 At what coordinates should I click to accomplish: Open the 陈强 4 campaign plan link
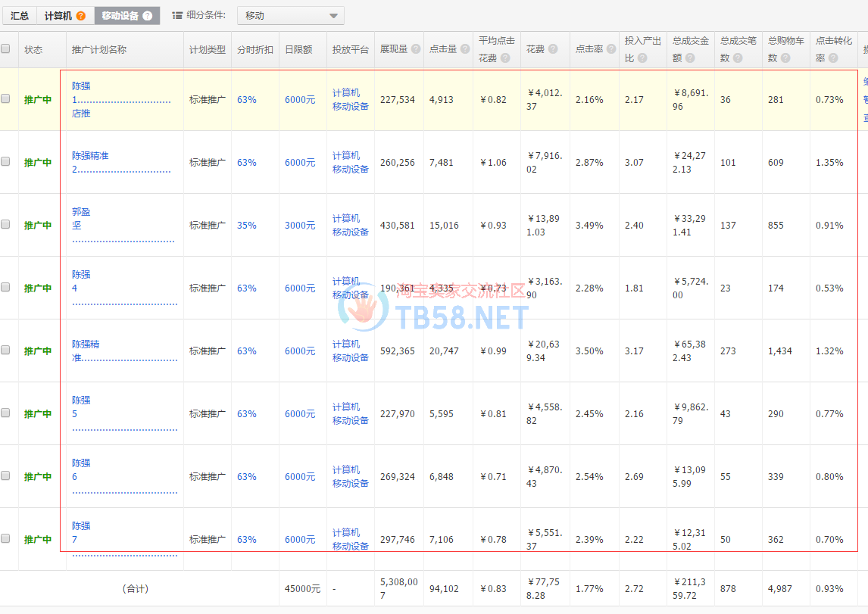pos(81,281)
